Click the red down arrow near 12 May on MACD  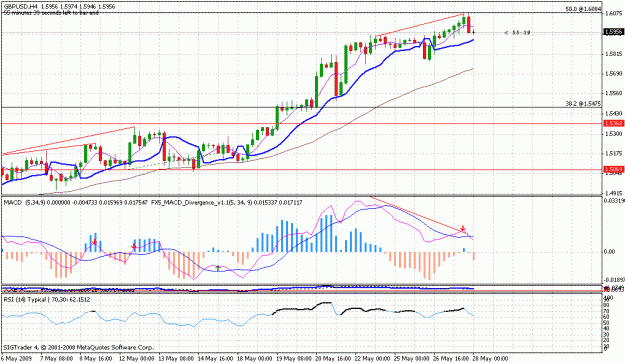click(x=134, y=247)
